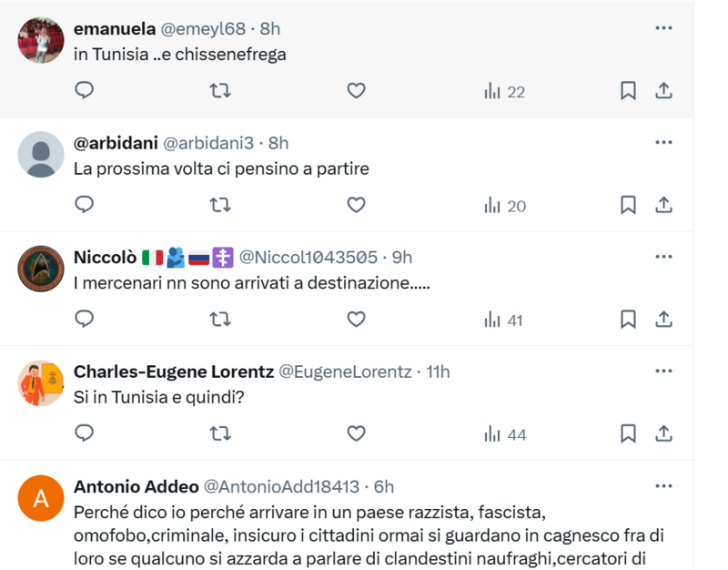The width and height of the screenshot is (728, 570).
Task: Open the 8h timestamp on @arbidani's tweet
Action: [x=278, y=143]
